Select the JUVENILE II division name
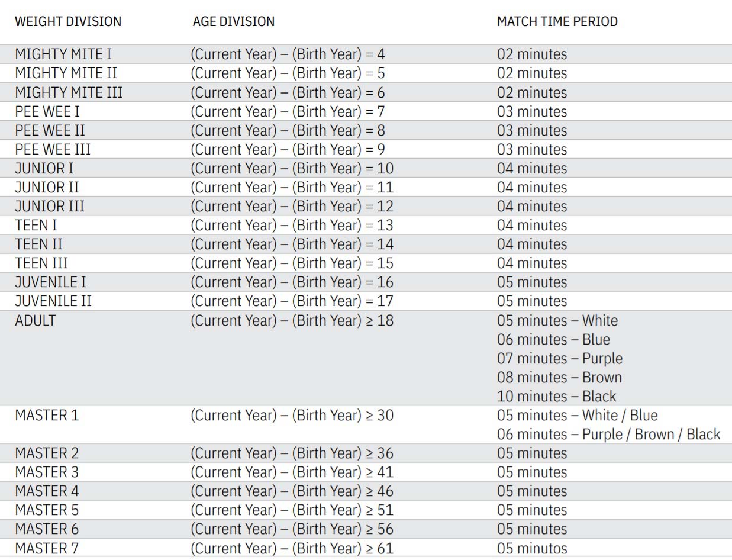The height and width of the screenshot is (560, 732). [53, 301]
